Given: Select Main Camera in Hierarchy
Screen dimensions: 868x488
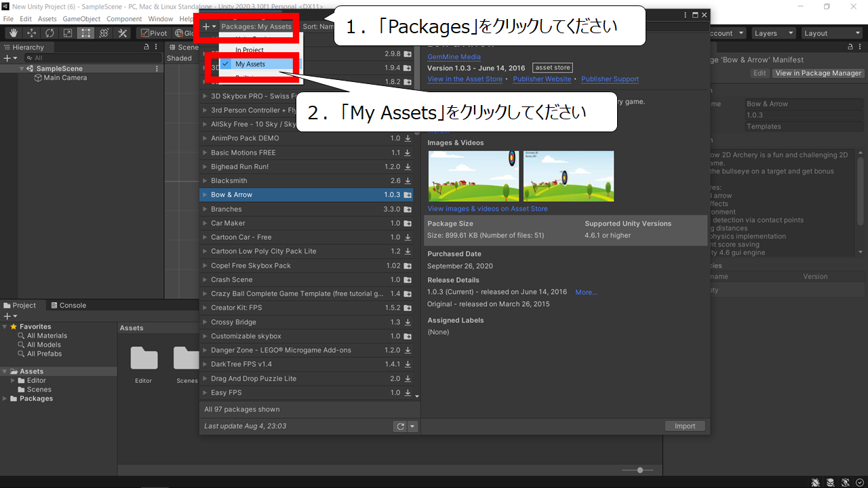Looking at the screenshot, I should [65, 78].
